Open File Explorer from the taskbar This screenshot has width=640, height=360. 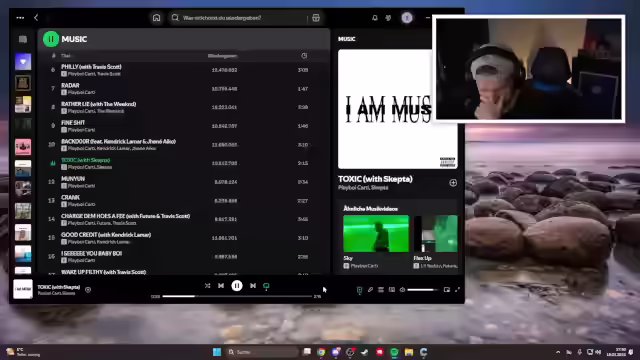pos(409,352)
